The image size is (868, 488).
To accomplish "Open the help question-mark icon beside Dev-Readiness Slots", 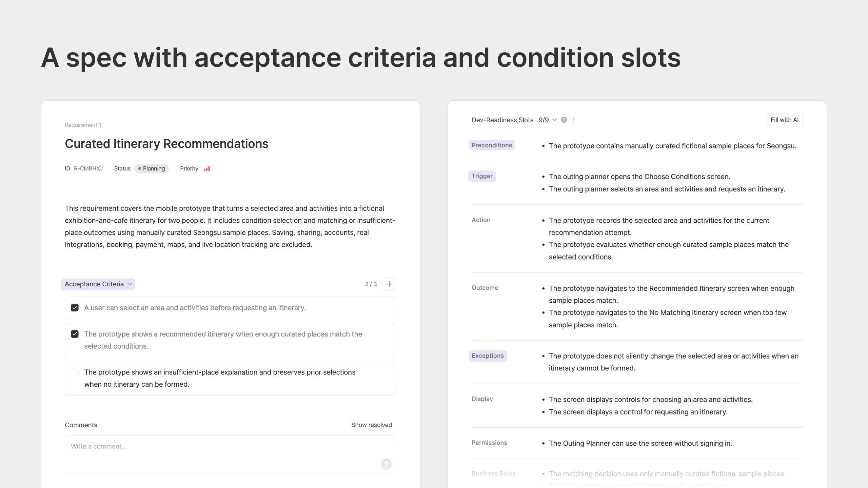I will [x=564, y=120].
